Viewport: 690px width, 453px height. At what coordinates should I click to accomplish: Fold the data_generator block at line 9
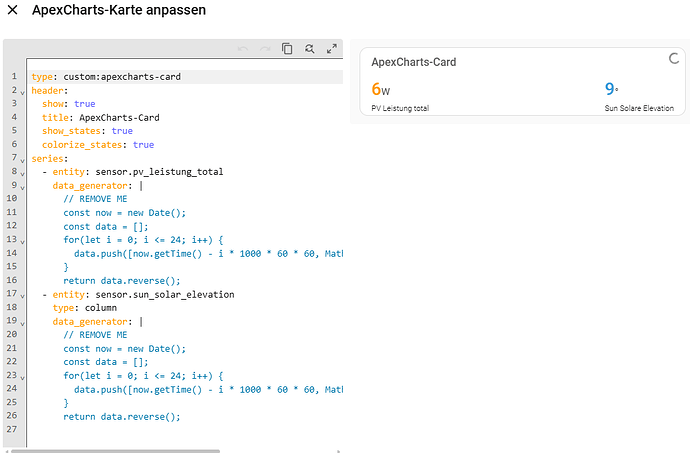click(x=22, y=188)
